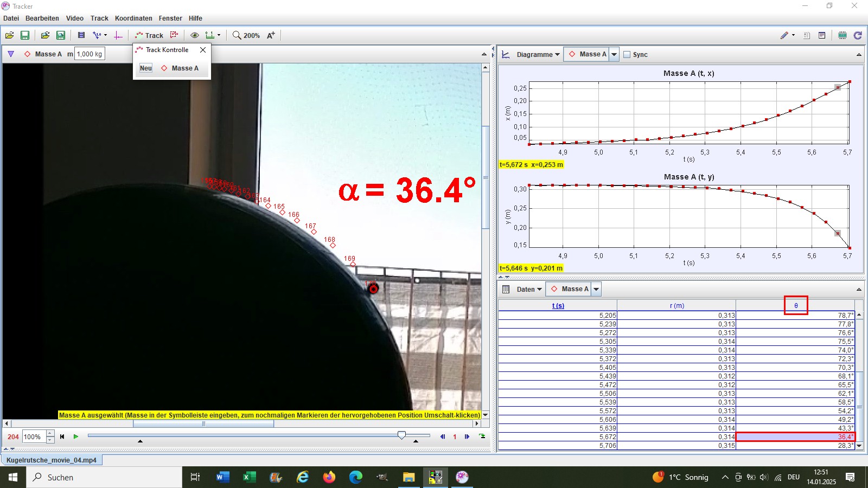Image resolution: width=868 pixels, height=488 pixels.
Task: Select the Kugelrutsche_movie_04.mp4 tab
Action: point(52,460)
